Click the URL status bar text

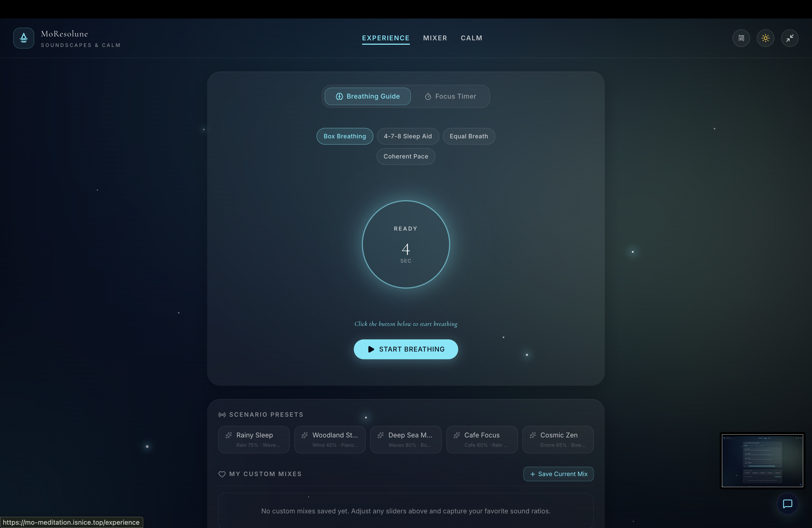click(x=71, y=522)
